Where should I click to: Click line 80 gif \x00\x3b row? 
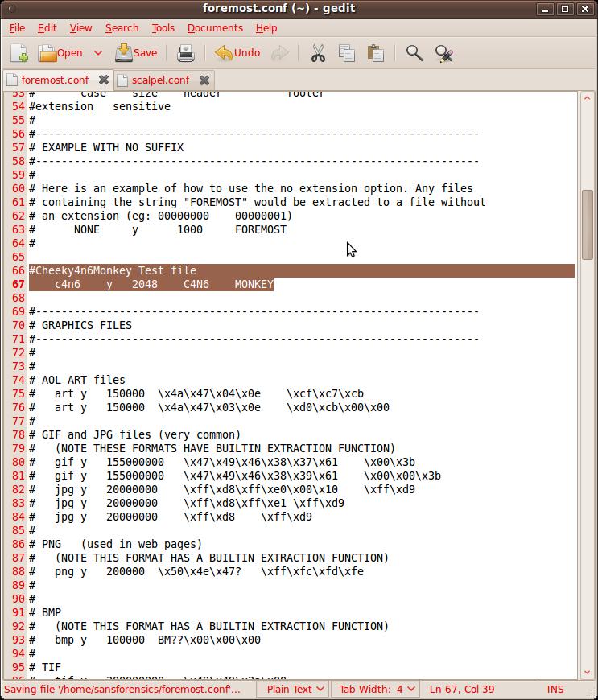click(222, 462)
